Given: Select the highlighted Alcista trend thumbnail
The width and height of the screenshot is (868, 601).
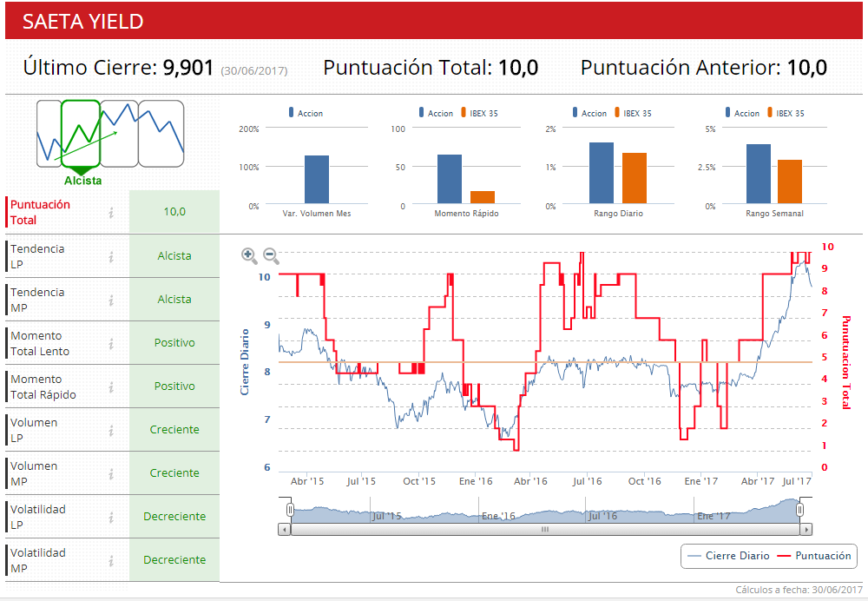Looking at the screenshot, I should tap(82, 133).
